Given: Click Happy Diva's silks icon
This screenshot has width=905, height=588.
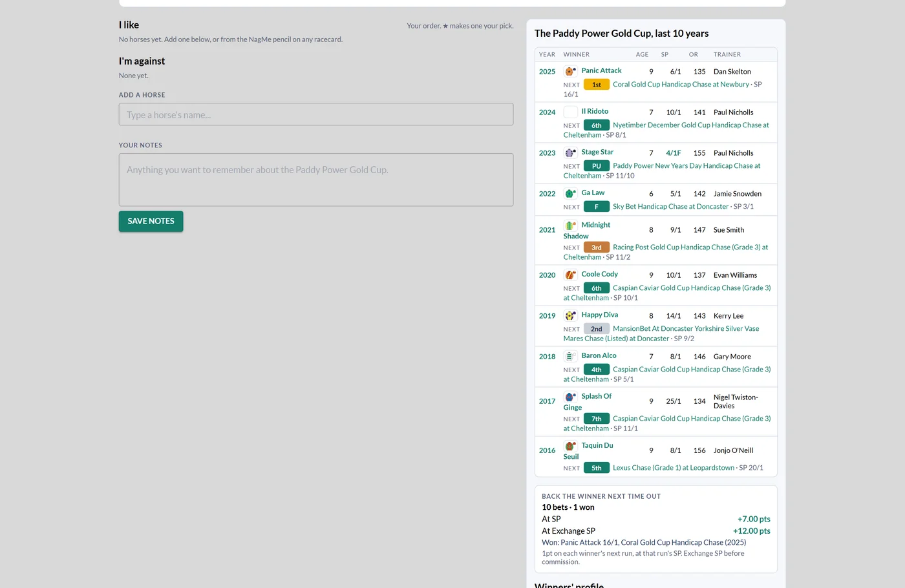Looking at the screenshot, I should click(x=570, y=315).
